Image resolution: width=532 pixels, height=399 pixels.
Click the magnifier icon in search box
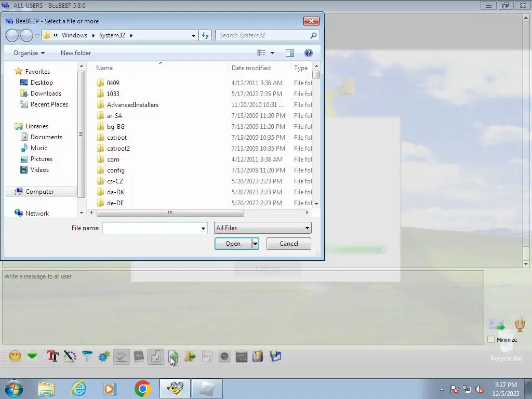[313, 35]
